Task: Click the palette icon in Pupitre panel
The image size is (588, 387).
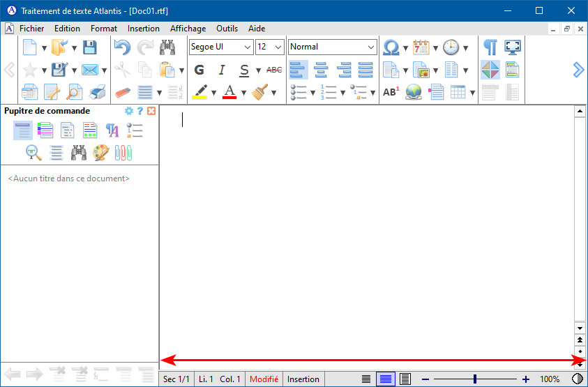Action: pyautogui.click(x=101, y=153)
